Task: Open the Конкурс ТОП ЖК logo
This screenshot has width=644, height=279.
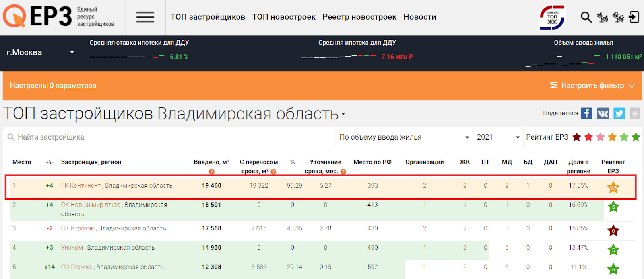Action: pos(552,17)
